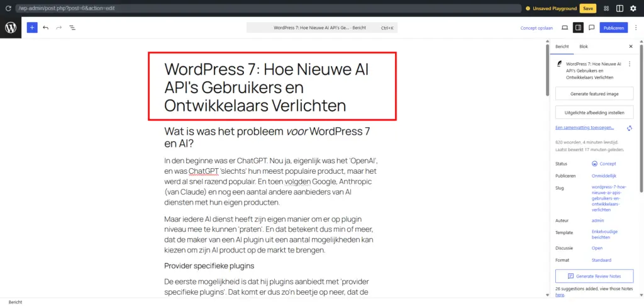Open the preview laptop icon
The image size is (644, 306).
[565, 28]
